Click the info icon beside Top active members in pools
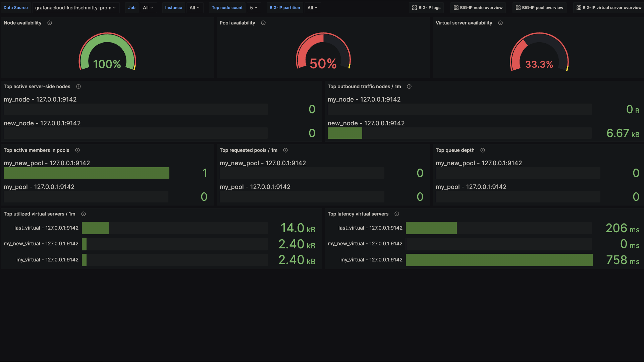644x362 pixels. (77, 150)
